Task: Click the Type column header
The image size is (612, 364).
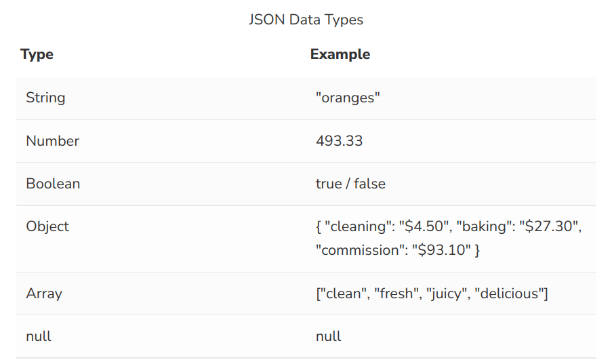Action: coord(37,54)
